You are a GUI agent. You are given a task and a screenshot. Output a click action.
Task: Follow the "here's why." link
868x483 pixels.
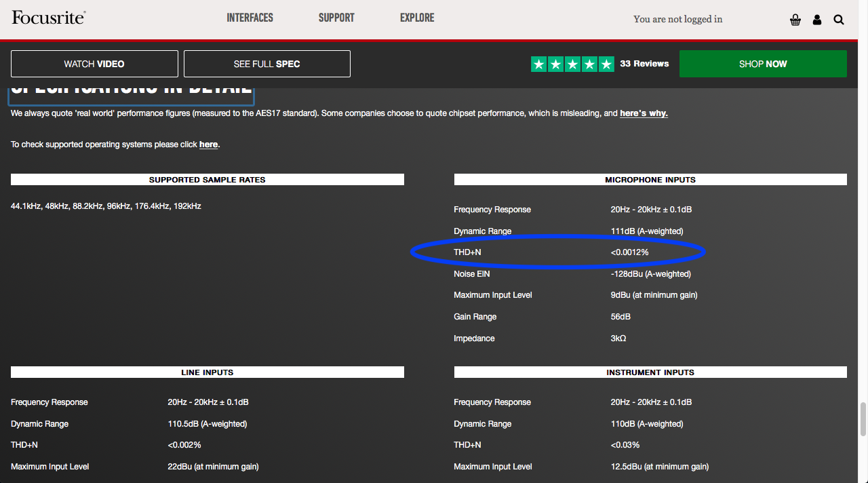[x=644, y=113]
